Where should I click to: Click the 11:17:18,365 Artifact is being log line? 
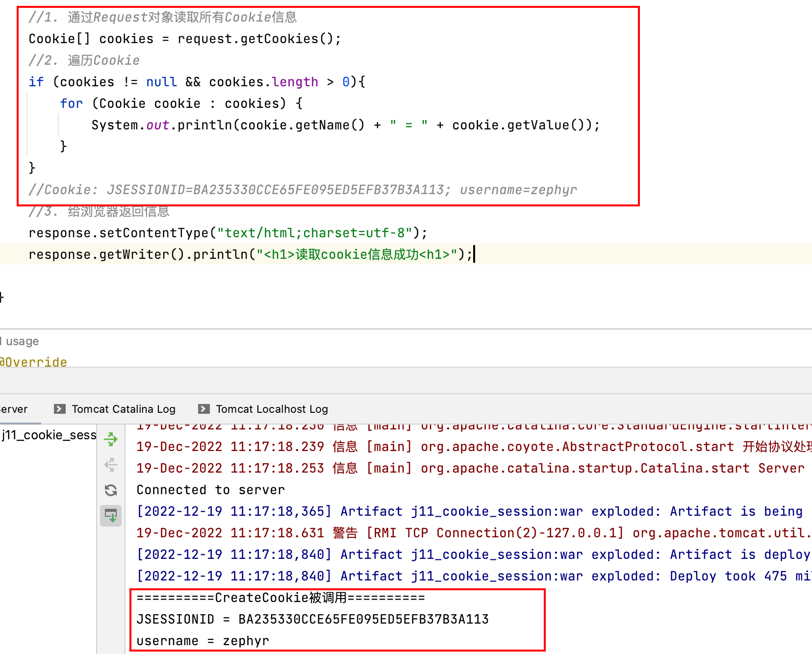pyautogui.click(x=470, y=511)
